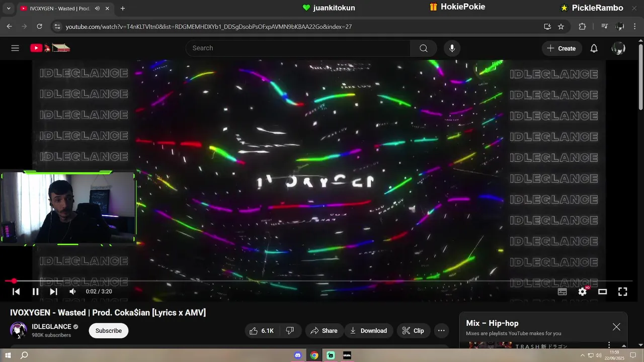Create a Clip of the video
The image size is (644, 362).
413,331
